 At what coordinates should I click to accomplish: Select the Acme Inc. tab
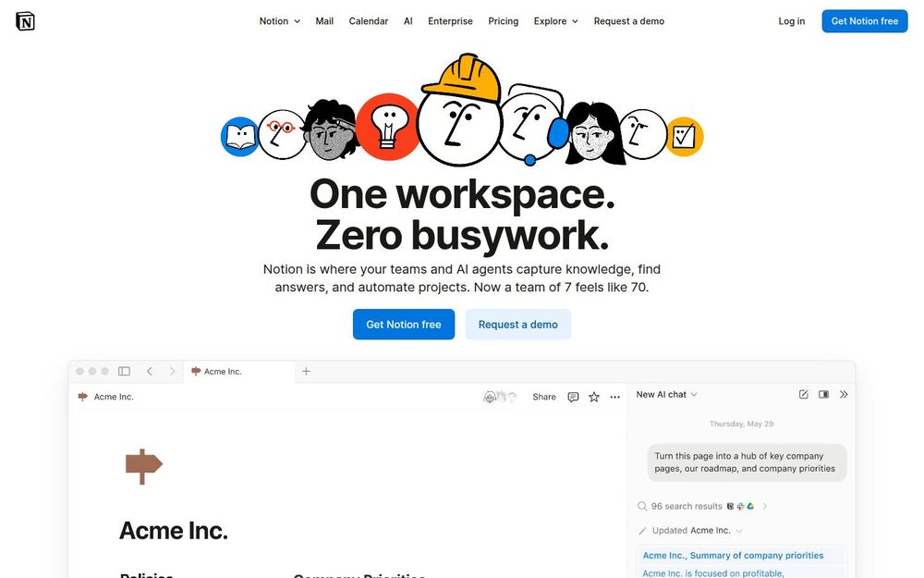(239, 372)
